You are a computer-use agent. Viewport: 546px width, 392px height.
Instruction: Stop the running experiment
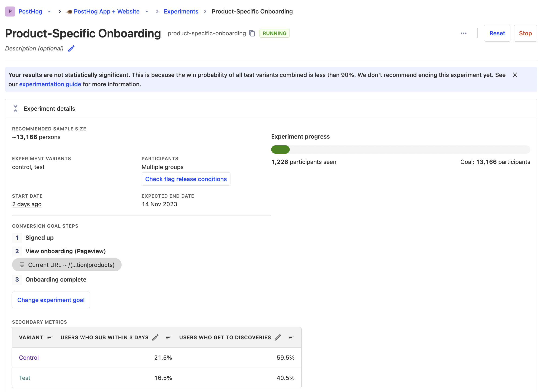[x=525, y=33]
